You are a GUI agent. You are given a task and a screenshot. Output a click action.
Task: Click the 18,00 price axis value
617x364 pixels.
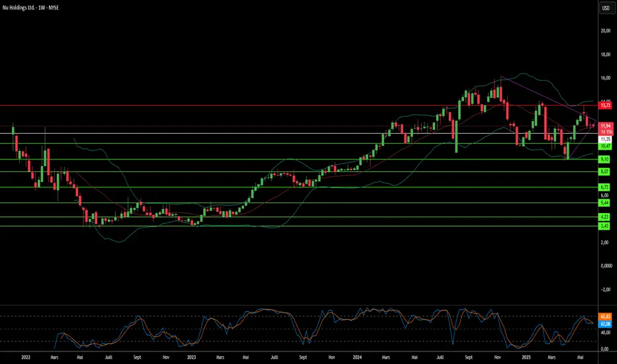click(606, 54)
